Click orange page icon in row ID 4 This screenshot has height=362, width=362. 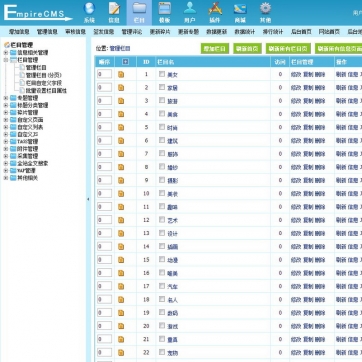tap(121, 114)
